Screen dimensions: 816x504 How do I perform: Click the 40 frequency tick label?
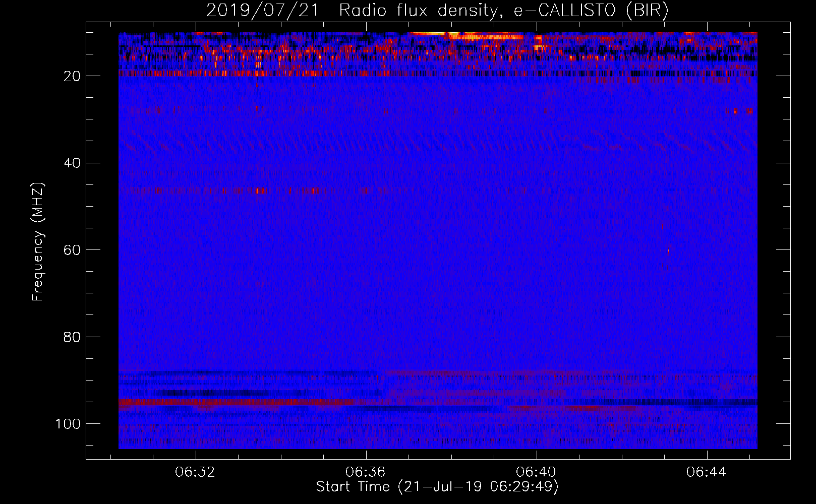[x=73, y=163]
